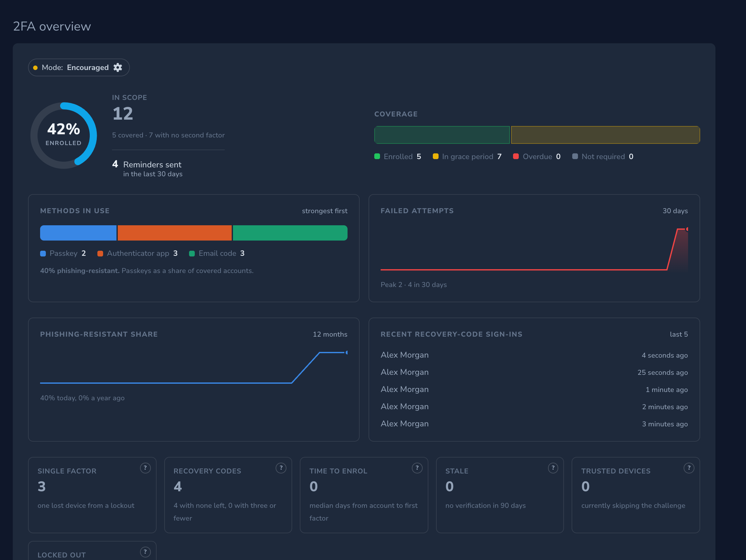The image size is (746, 560).
Task: Click the Authenticator app legend entry
Action: click(137, 253)
